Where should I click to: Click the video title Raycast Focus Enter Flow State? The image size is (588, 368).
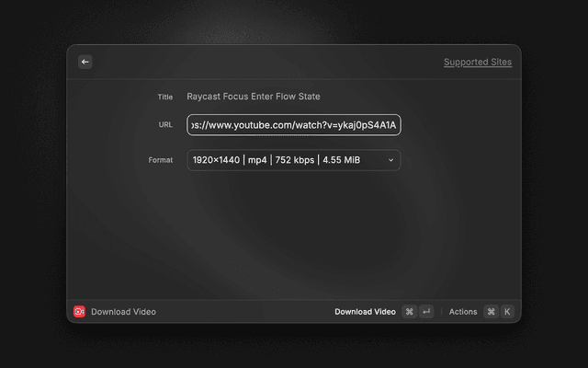254,97
